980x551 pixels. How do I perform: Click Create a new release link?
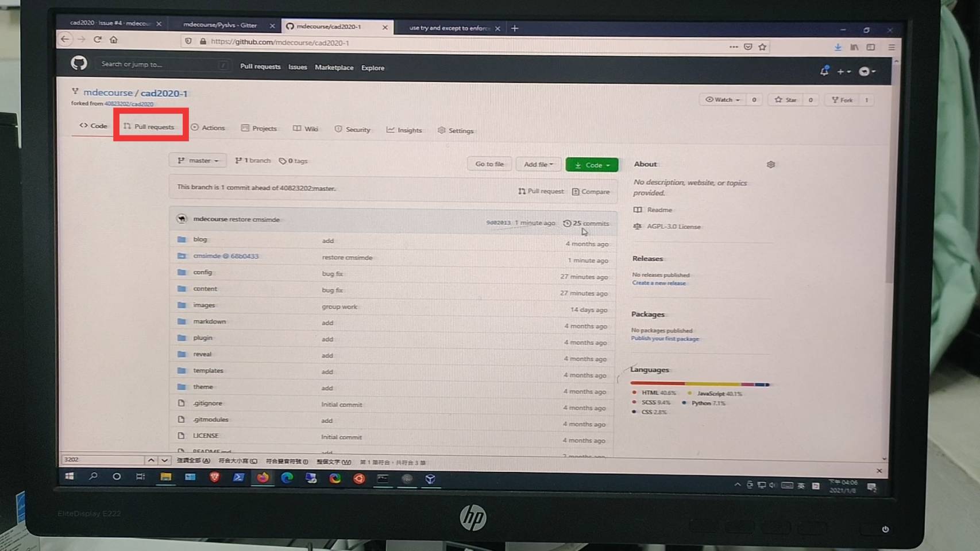tap(659, 283)
